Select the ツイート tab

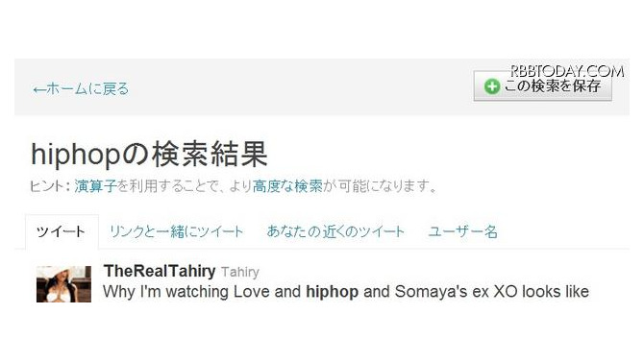point(62,232)
